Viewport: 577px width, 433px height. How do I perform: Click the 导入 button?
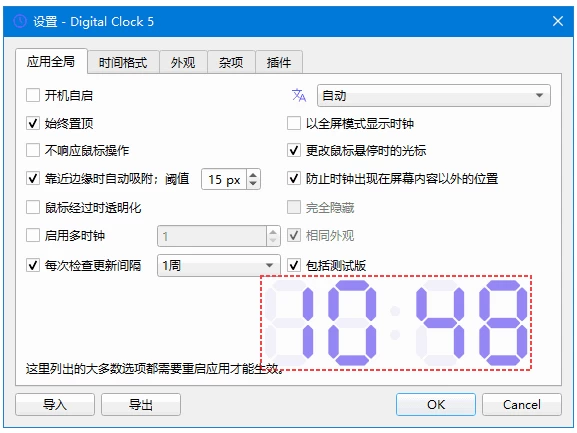pyautogui.click(x=55, y=404)
